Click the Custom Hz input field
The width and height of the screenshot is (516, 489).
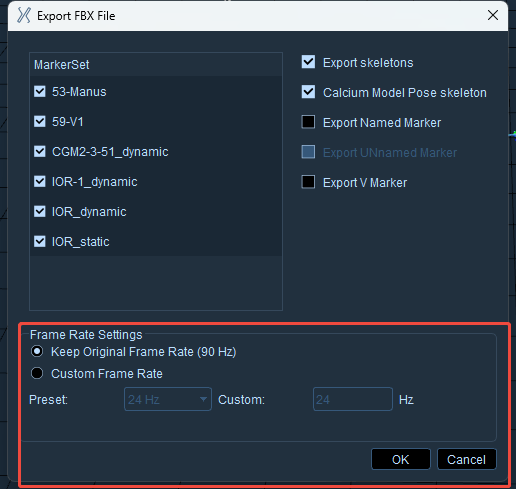353,399
